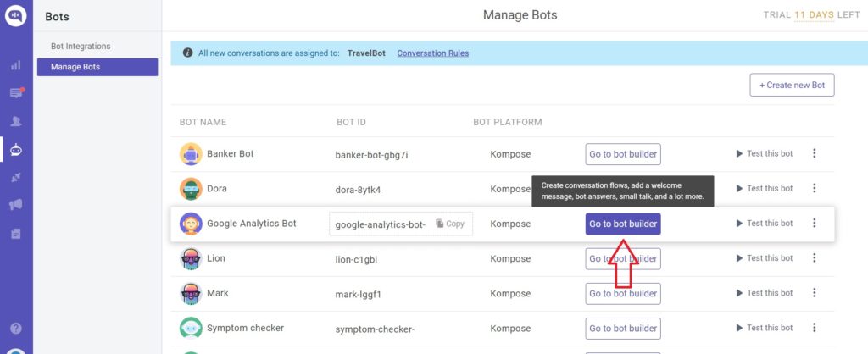Open the knowledge base document sidebar icon
The height and width of the screenshot is (354, 868).
click(16, 234)
